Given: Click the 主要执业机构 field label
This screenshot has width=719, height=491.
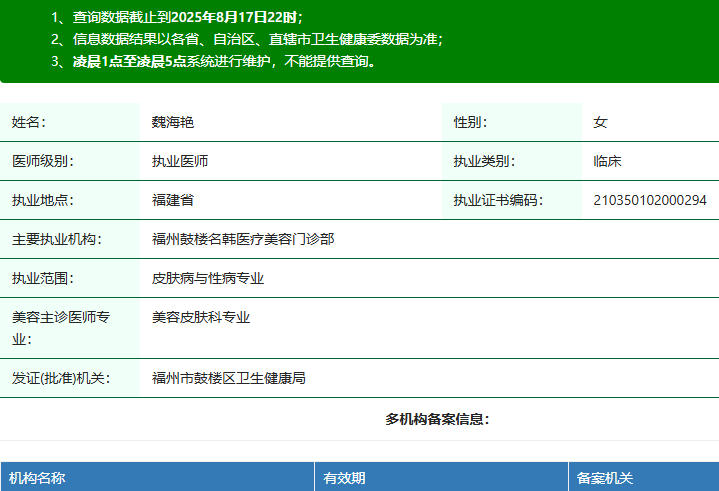Looking at the screenshot, I should click(x=57, y=239).
